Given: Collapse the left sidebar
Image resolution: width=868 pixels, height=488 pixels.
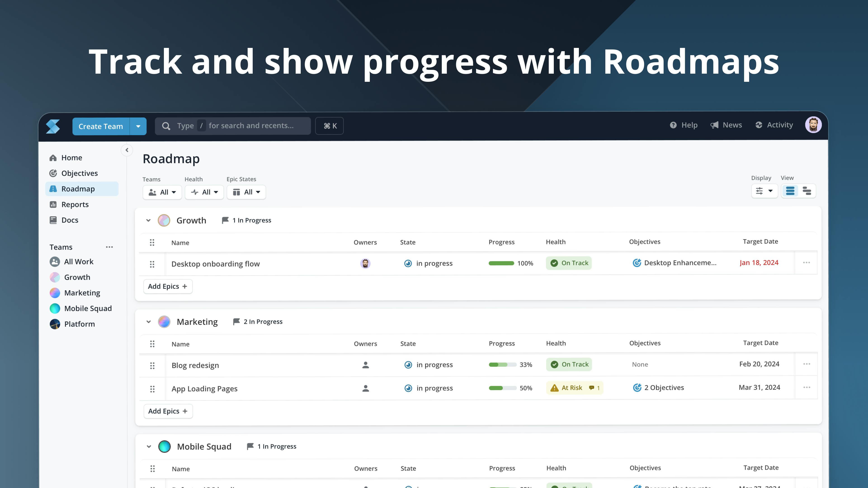Looking at the screenshot, I should point(127,150).
